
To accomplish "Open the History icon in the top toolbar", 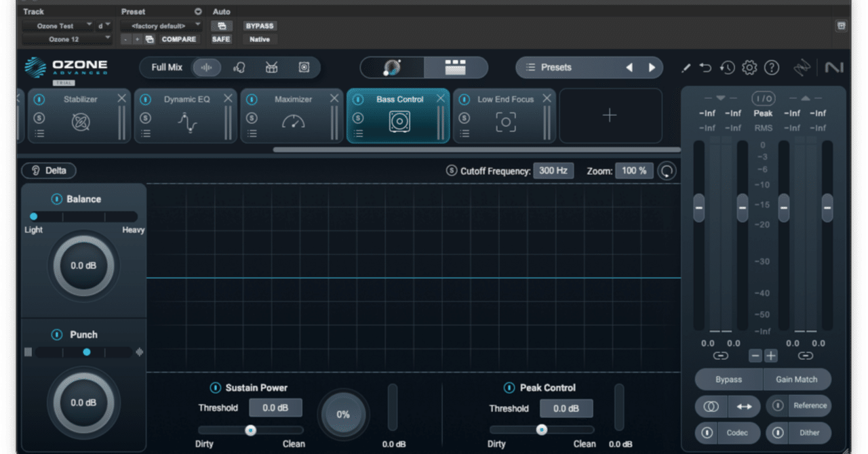I will [x=727, y=68].
